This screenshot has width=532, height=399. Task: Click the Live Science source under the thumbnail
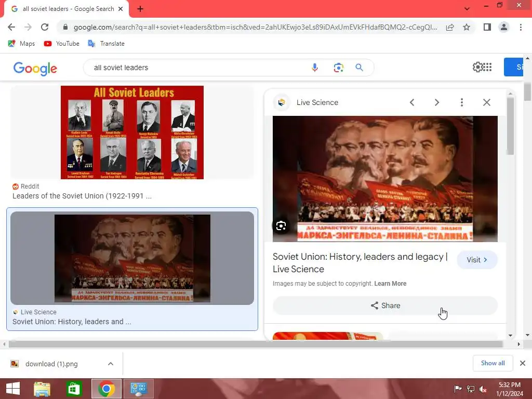click(x=35, y=312)
